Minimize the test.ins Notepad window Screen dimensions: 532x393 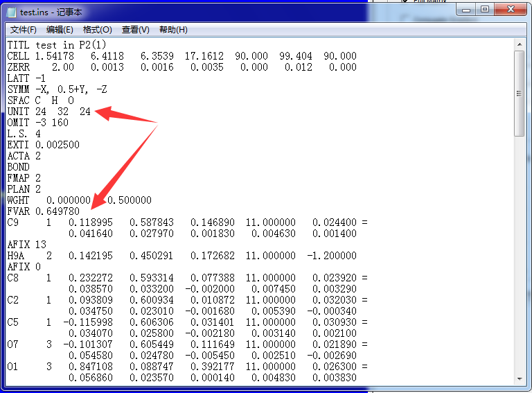(x=466, y=10)
